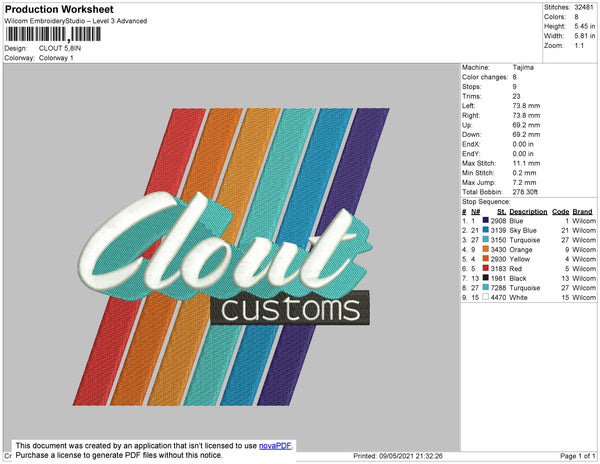Select the 'Page 1 of 1' footer text
Viewport: 600px width, 464px height.
(577, 456)
